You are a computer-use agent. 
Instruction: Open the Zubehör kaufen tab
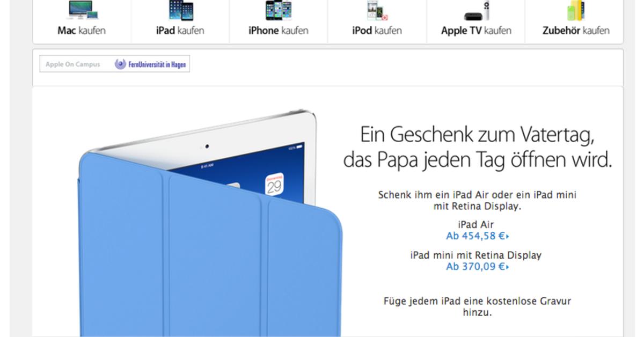coord(576,31)
